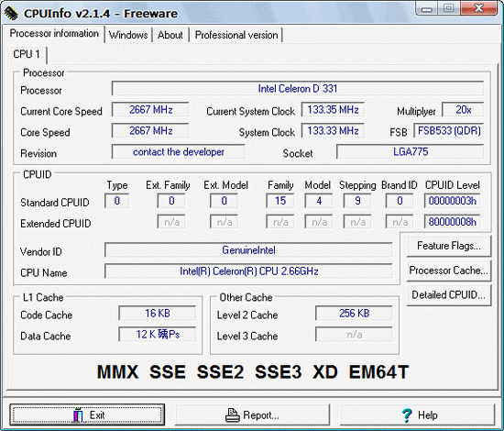504x431 pixels.
Task: Open Help
Action: tap(417, 414)
